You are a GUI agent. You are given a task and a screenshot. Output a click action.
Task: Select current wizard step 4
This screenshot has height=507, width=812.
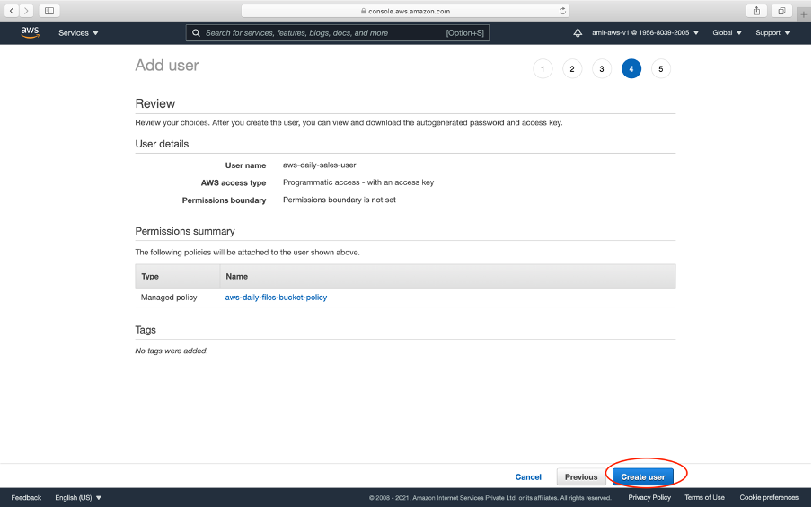tap(631, 69)
